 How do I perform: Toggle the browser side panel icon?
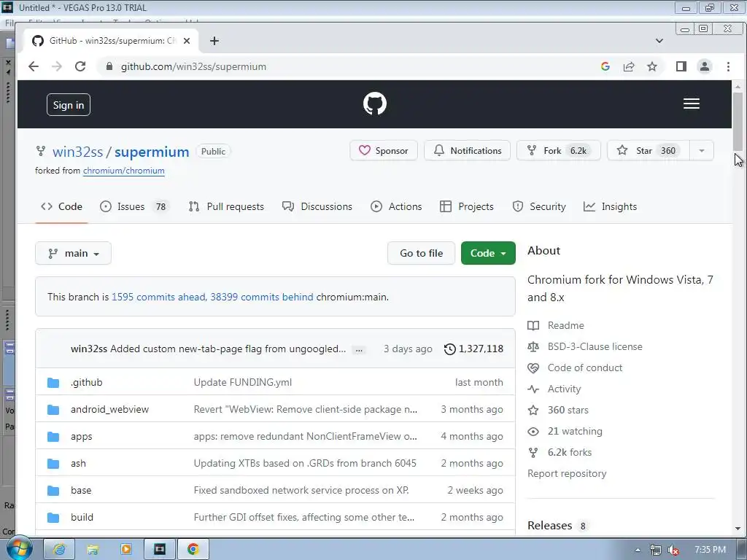coord(681,66)
